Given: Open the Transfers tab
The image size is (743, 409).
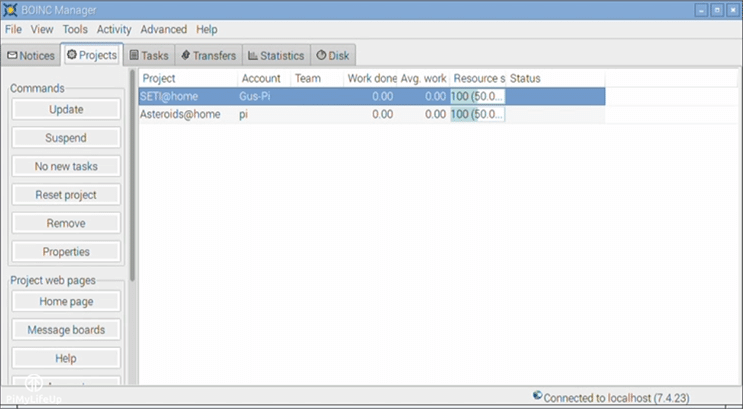Looking at the screenshot, I should click(208, 55).
